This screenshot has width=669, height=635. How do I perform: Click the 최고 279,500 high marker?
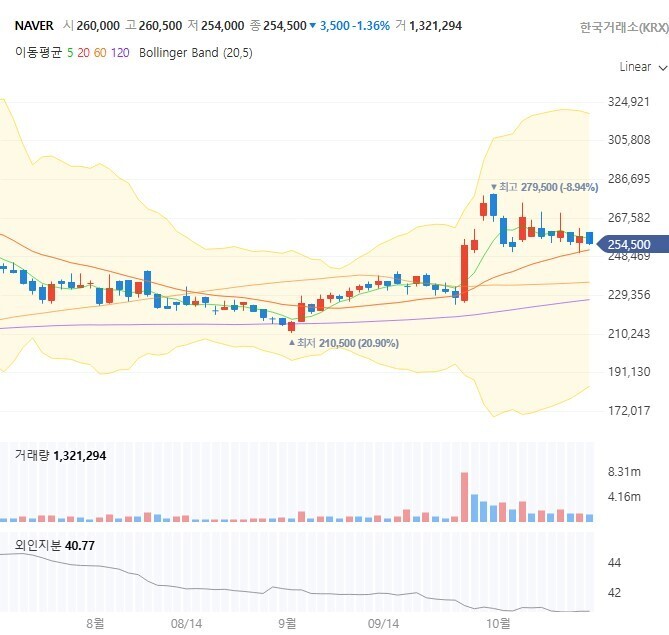pos(544,187)
